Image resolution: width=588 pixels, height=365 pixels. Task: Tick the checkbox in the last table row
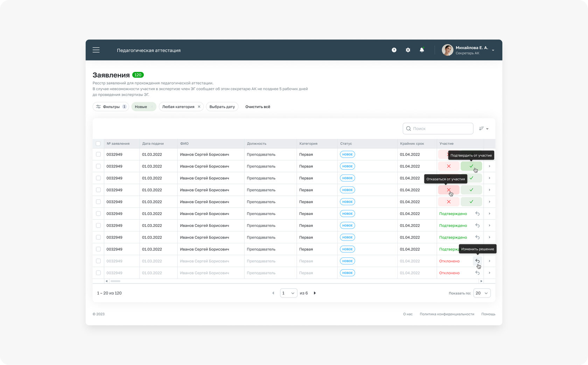(x=98, y=273)
